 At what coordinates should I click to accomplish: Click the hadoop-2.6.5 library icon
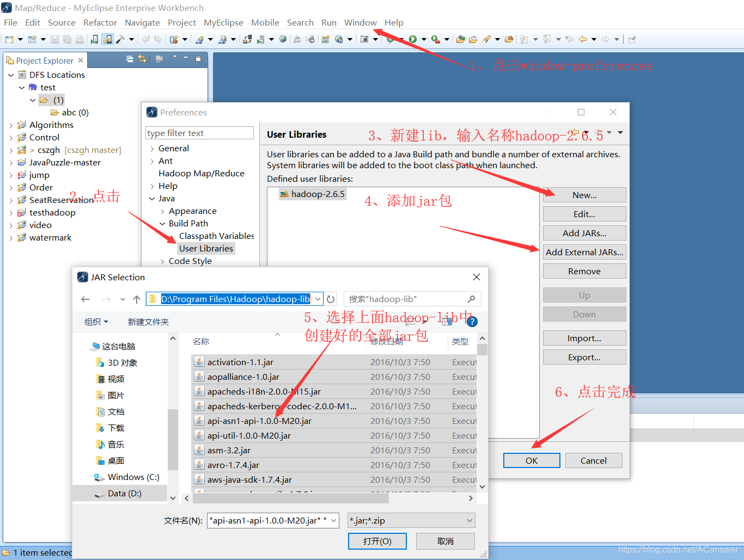[x=284, y=194]
